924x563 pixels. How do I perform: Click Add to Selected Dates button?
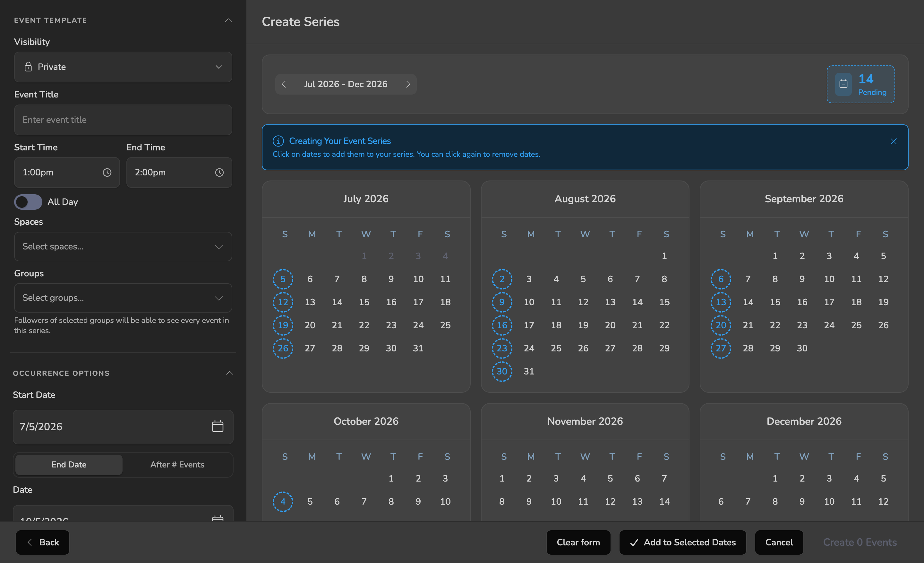pyautogui.click(x=682, y=542)
